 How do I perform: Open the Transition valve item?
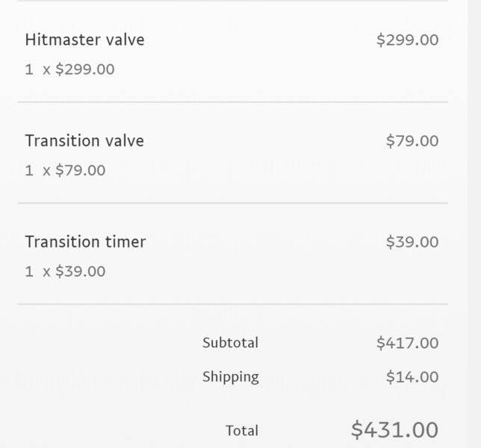click(x=84, y=141)
